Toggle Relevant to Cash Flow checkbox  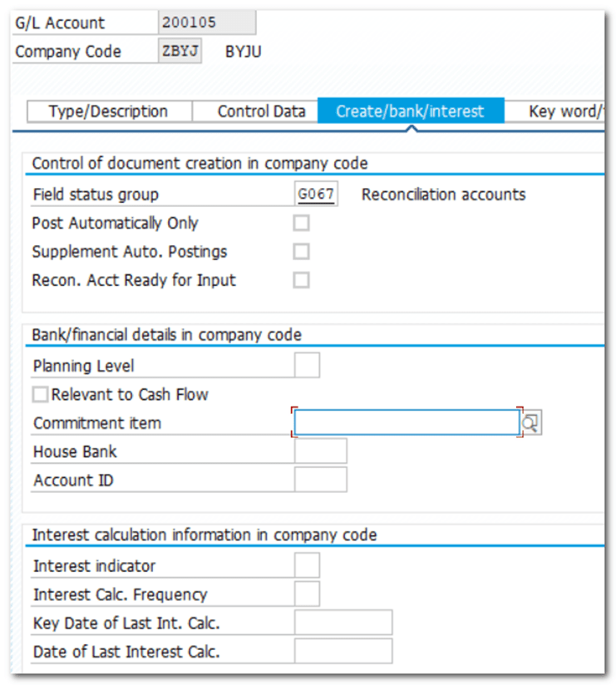click(41, 395)
